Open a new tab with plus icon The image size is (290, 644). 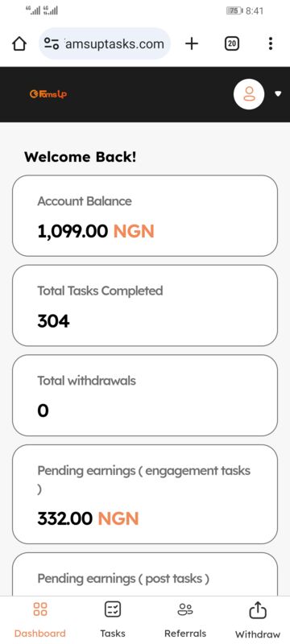tap(192, 43)
